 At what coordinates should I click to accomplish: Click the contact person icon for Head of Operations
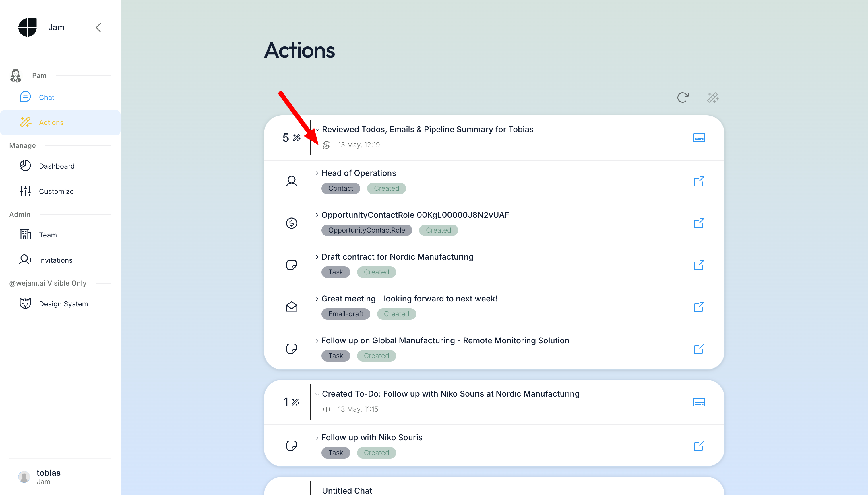coord(292,181)
